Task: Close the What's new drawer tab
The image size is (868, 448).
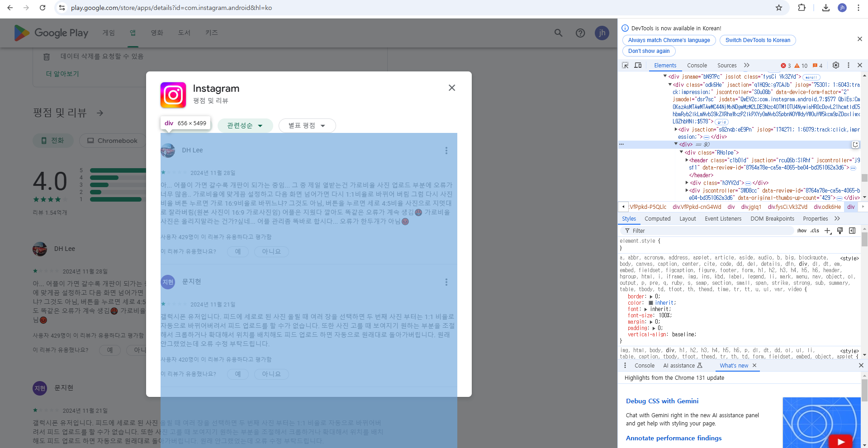Action: point(754,366)
